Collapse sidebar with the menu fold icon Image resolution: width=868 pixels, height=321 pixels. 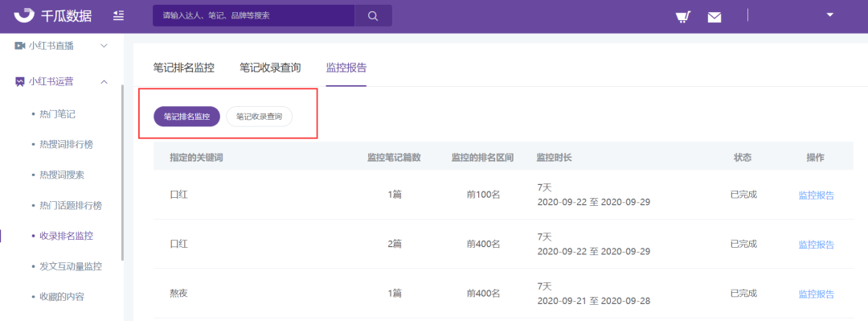[118, 15]
